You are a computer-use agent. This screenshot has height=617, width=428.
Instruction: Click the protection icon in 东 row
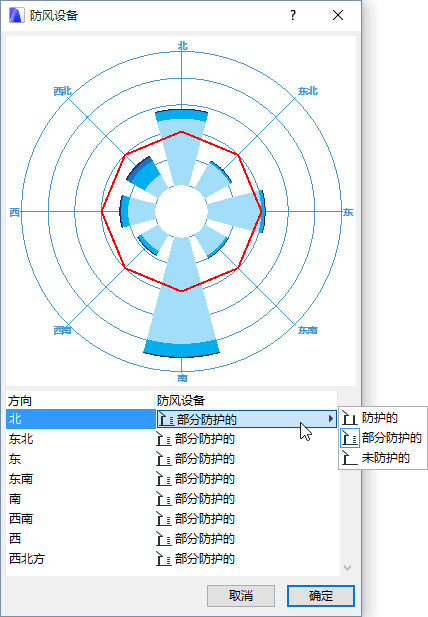click(164, 459)
